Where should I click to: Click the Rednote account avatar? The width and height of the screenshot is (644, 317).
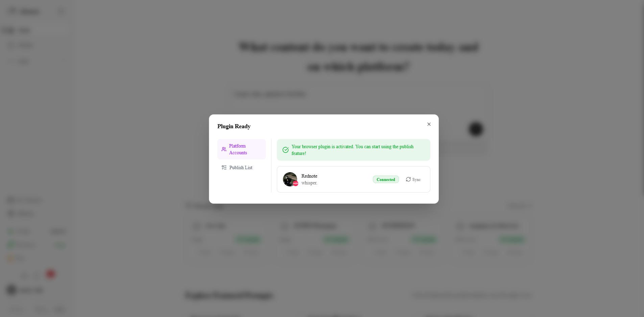coord(290,179)
